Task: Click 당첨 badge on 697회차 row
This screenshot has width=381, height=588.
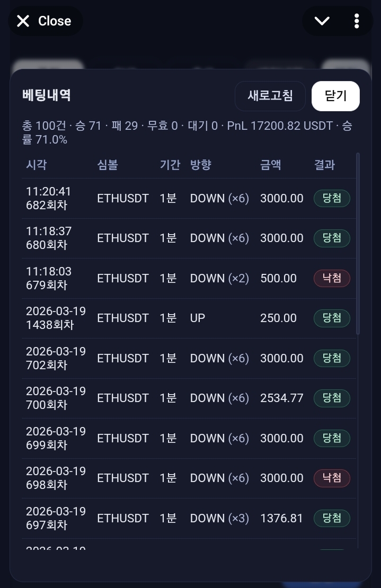Action: pos(332,518)
